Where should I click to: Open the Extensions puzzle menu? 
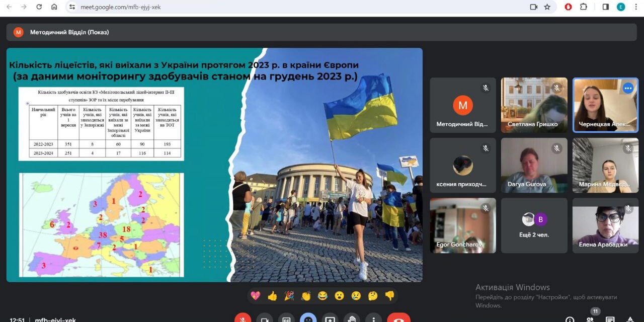[584, 7]
